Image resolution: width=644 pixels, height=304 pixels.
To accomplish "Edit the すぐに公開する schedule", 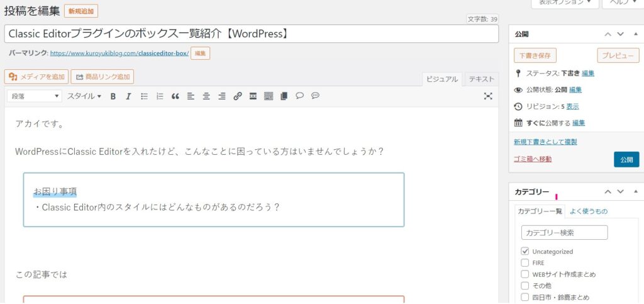I will tap(579, 123).
